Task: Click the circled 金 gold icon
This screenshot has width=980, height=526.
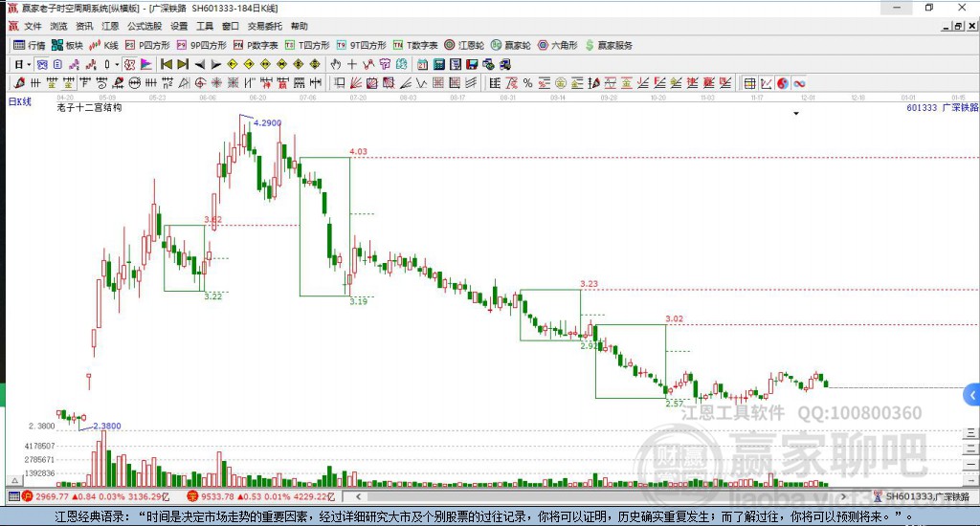Action: pos(561,83)
